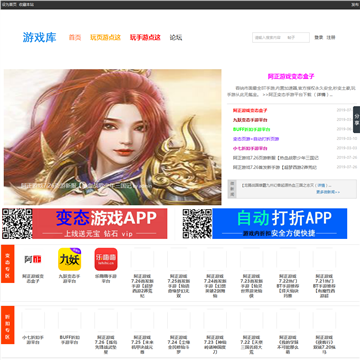The width and height of the screenshot is (360, 360).
Task: Open the purple 变态页游+自动打折页游 link
Action: point(256,139)
